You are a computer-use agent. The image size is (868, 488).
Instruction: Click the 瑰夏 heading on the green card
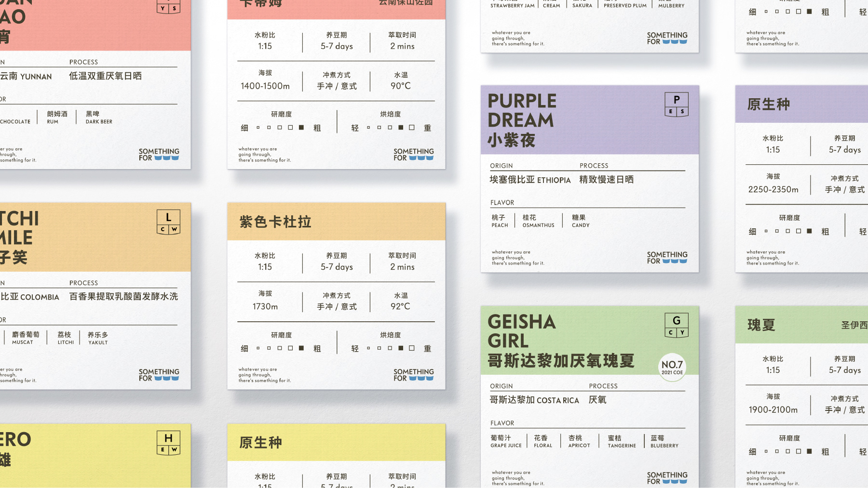(x=761, y=325)
